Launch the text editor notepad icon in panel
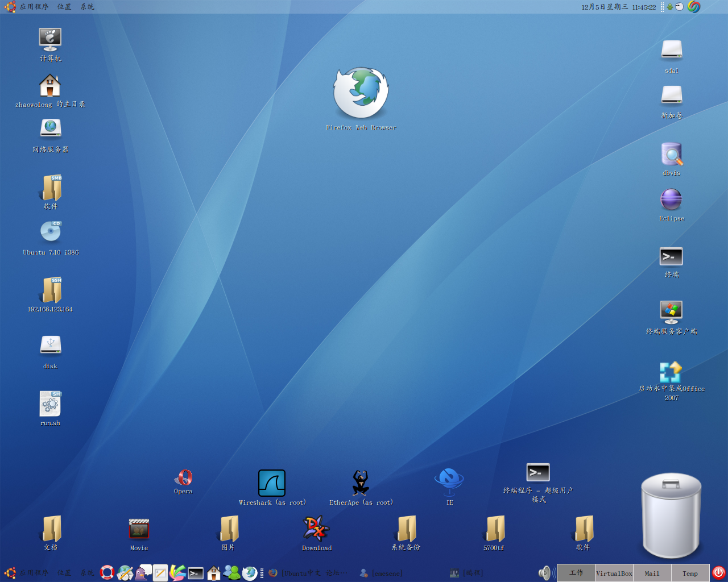 [160, 573]
